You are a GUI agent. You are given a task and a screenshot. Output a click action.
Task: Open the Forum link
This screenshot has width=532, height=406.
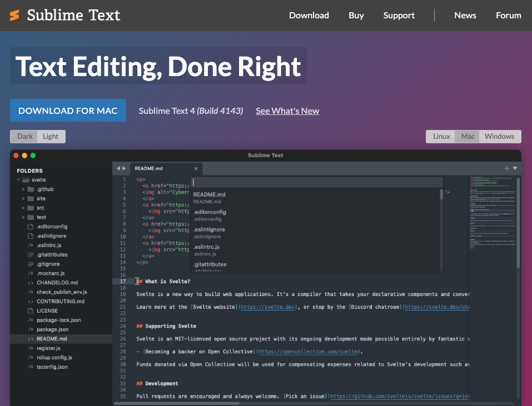click(508, 15)
